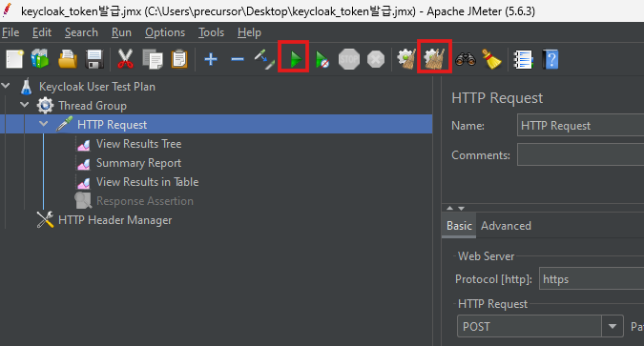The width and height of the screenshot is (644, 346).
Task: Click the POST method combo box
Action: pyautogui.click(x=540, y=326)
